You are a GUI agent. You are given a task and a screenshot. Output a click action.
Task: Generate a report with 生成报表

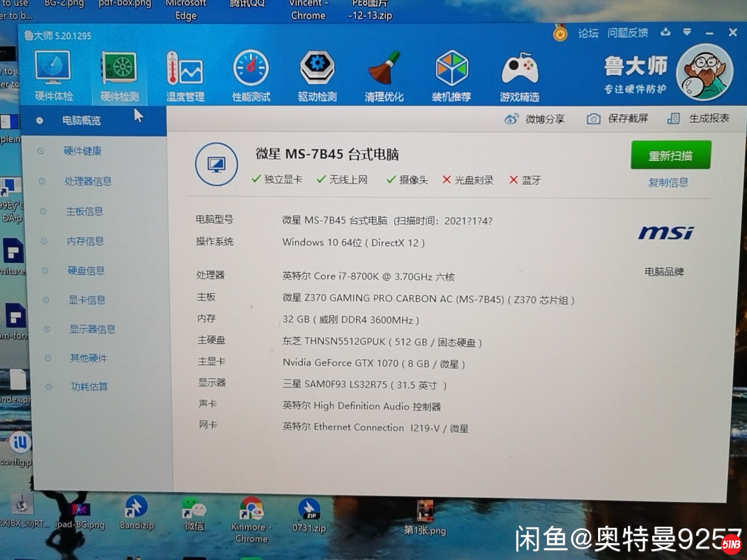click(x=698, y=118)
